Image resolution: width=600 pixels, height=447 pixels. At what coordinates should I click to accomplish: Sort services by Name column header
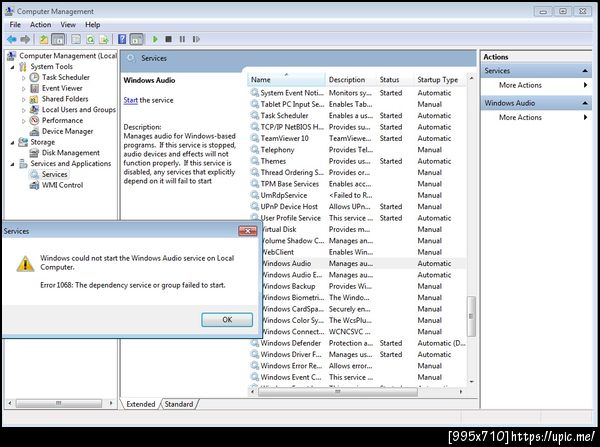[x=287, y=80]
